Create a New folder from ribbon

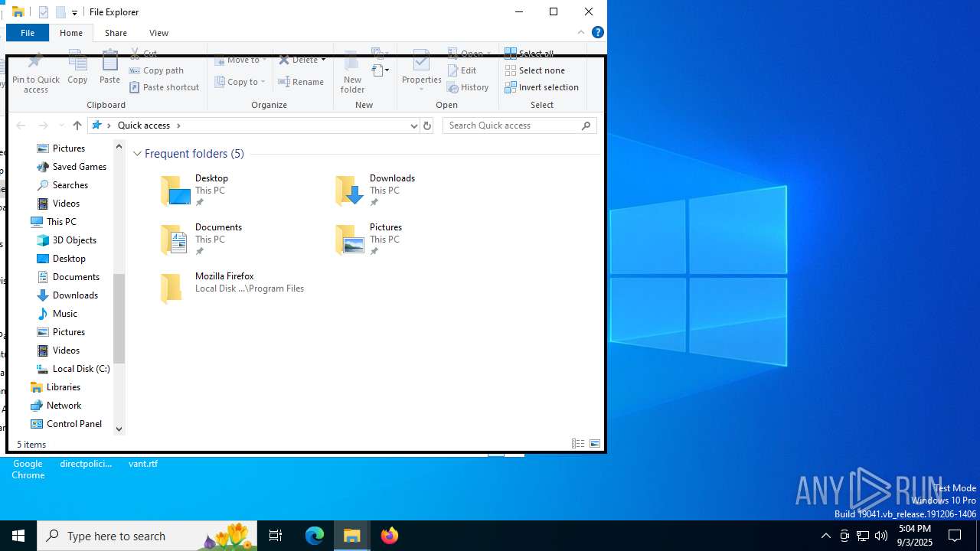coord(352,73)
